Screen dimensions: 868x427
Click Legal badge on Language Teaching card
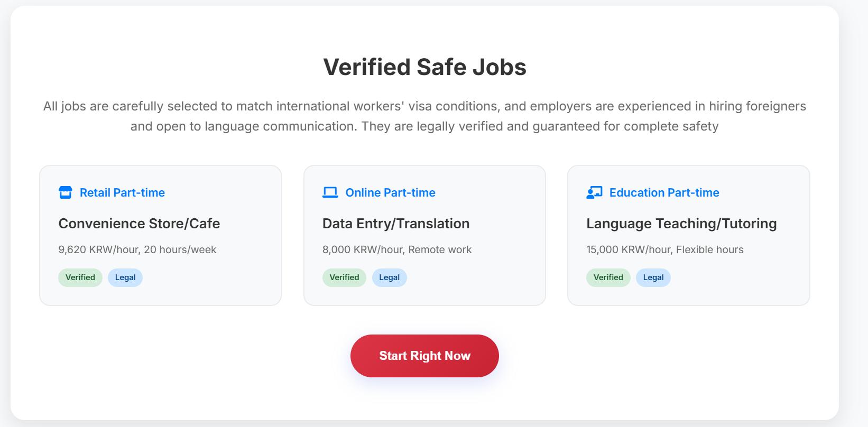click(x=653, y=277)
